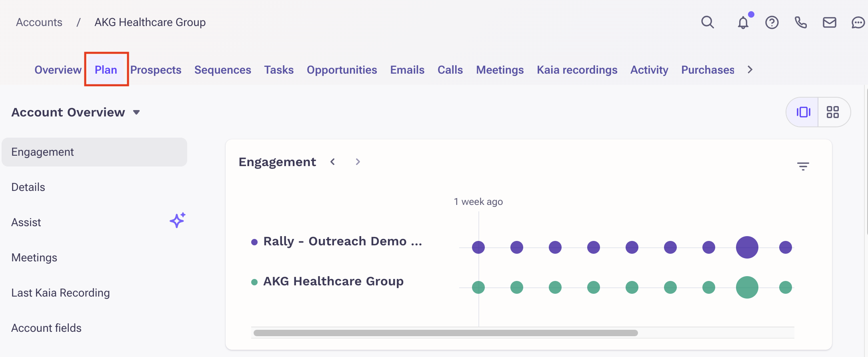Click the Assist sparkle icon
Screen dimensions: 868x357
[178, 220]
